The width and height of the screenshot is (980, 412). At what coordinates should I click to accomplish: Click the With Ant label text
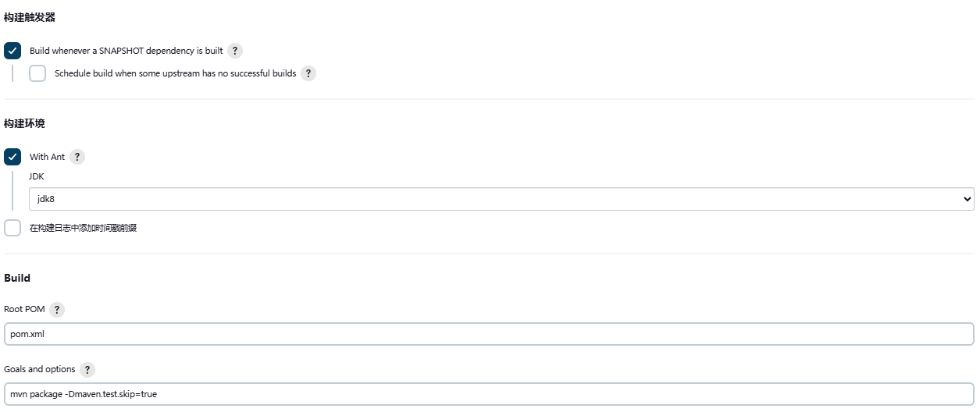coord(47,157)
